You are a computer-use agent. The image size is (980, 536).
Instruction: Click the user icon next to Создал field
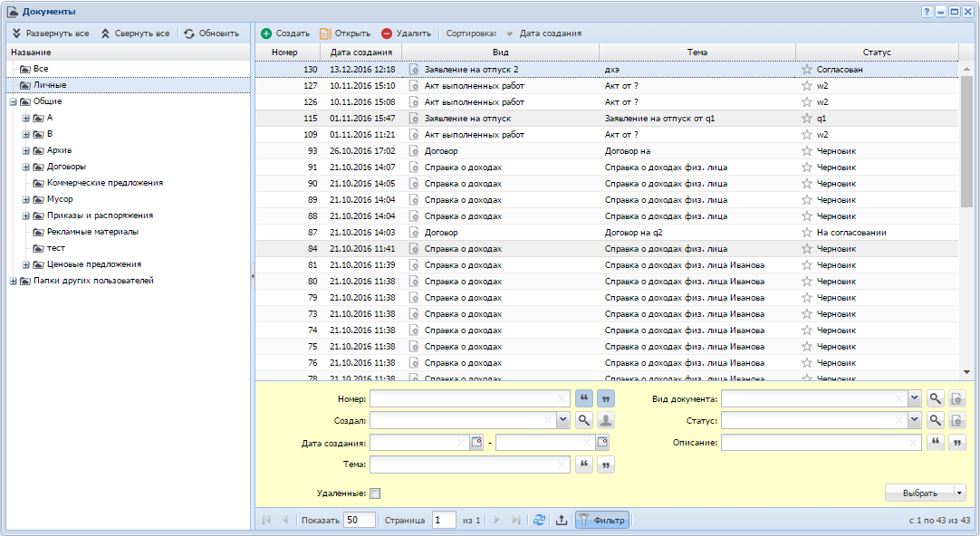(x=606, y=420)
